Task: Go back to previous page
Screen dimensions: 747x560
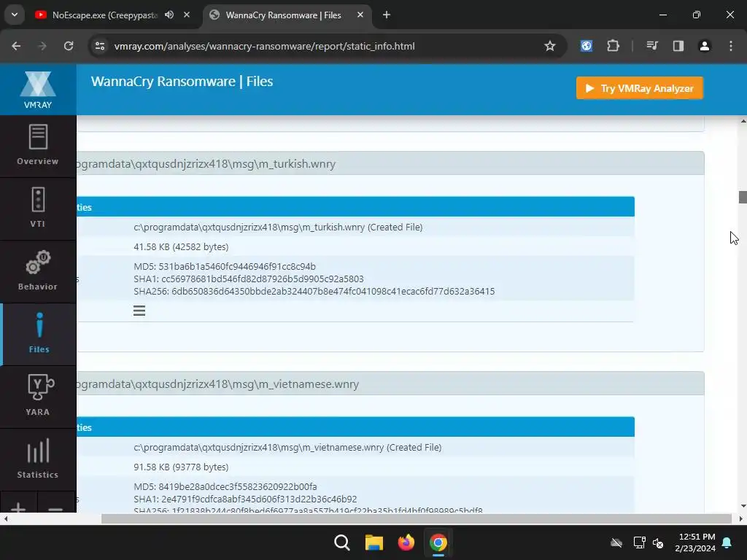Action: 16,46
